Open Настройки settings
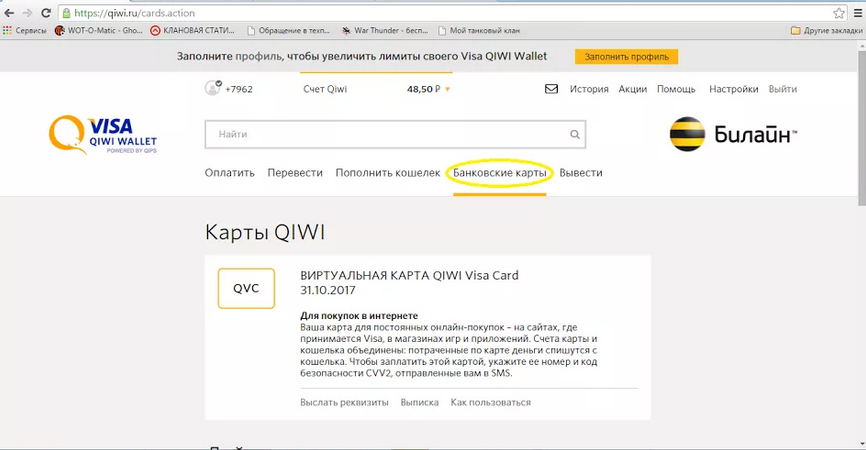 [733, 89]
